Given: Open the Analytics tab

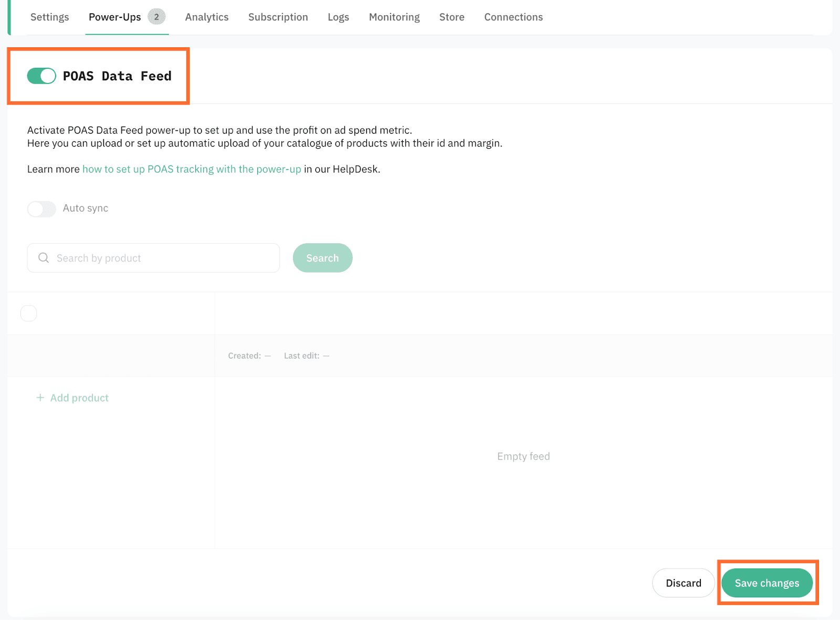Looking at the screenshot, I should 206,17.
